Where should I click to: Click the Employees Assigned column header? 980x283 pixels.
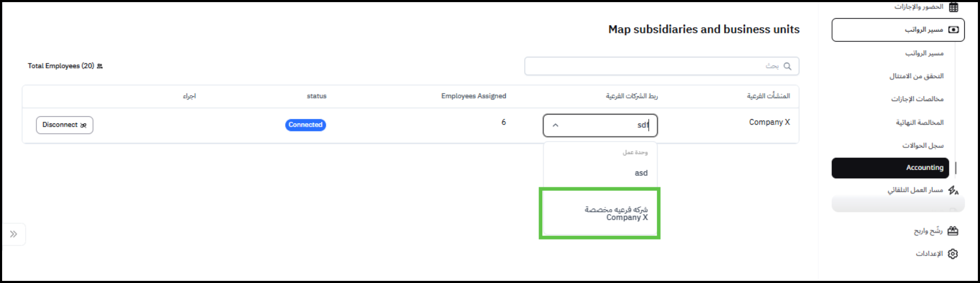point(473,96)
